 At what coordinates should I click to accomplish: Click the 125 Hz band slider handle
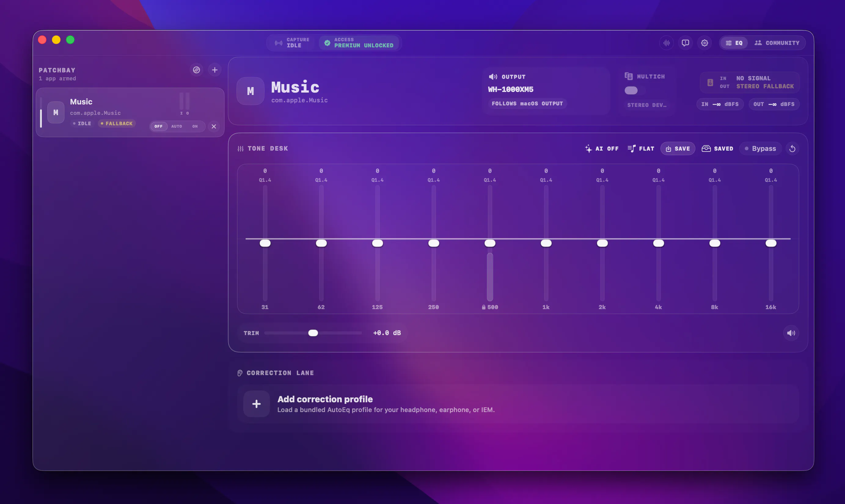pos(378,243)
